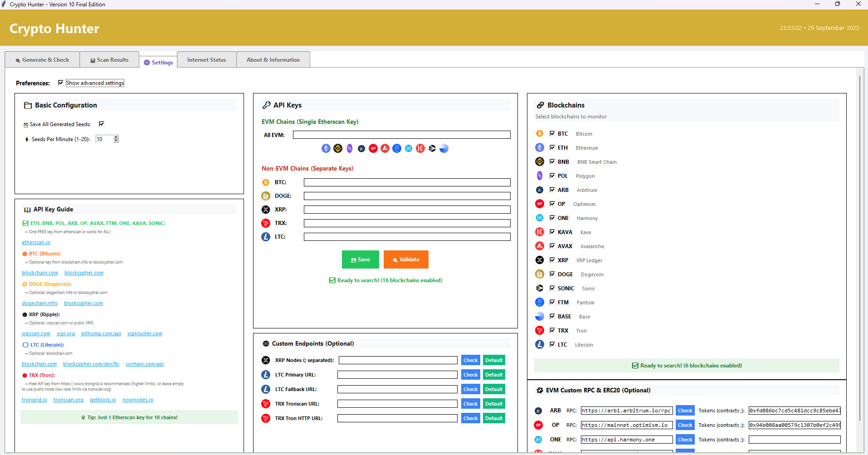Image resolution: width=868 pixels, height=455 pixels.
Task: Switch to the Scan Results tab
Action: 109,60
